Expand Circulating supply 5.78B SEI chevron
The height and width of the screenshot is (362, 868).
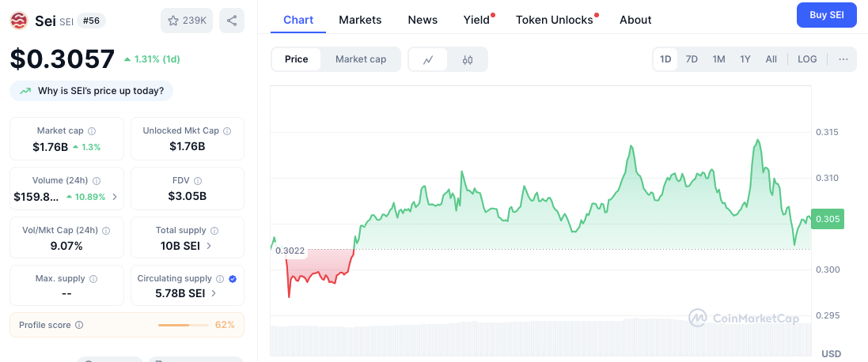[x=214, y=293]
